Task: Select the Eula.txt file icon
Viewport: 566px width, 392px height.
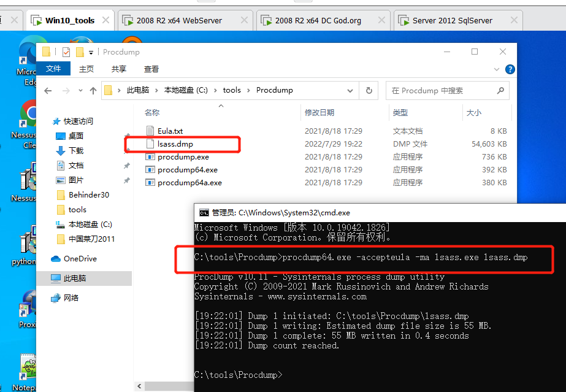Action: (x=150, y=131)
